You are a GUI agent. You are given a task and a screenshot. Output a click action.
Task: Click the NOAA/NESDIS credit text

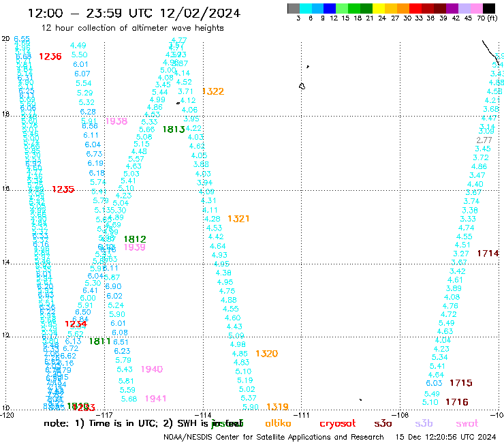point(274,437)
